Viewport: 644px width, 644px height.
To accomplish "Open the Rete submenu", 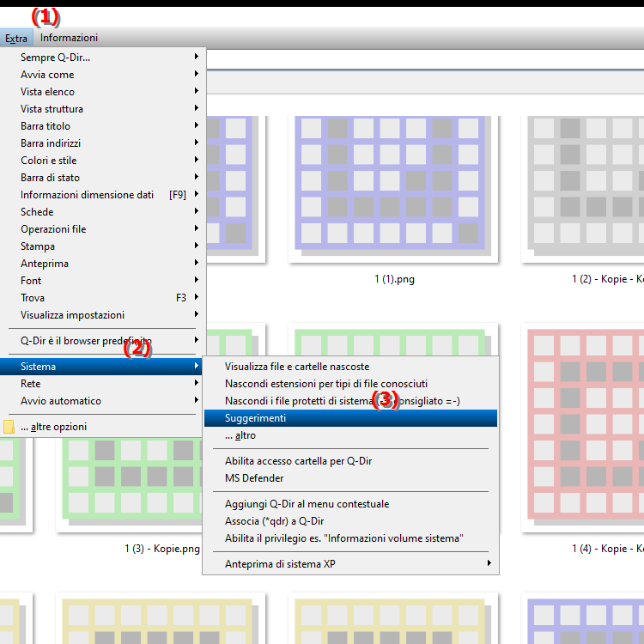I will click(x=103, y=384).
